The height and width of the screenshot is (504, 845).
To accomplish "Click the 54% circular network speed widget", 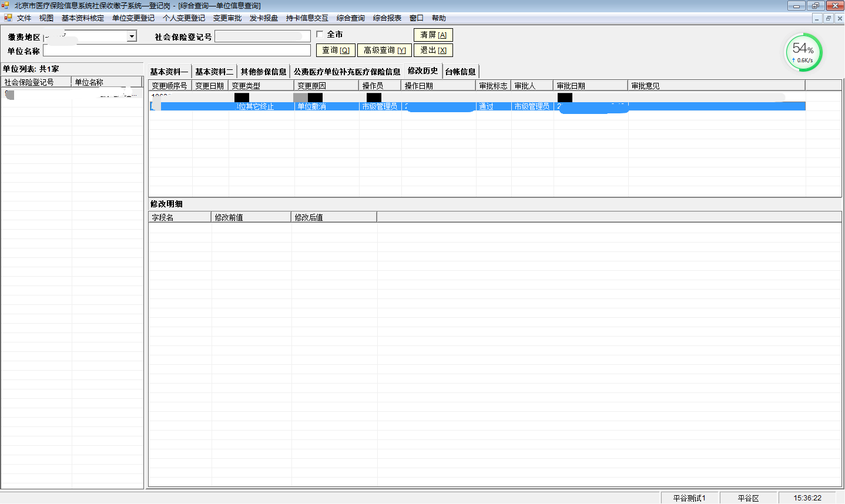I will click(x=803, y=53).
